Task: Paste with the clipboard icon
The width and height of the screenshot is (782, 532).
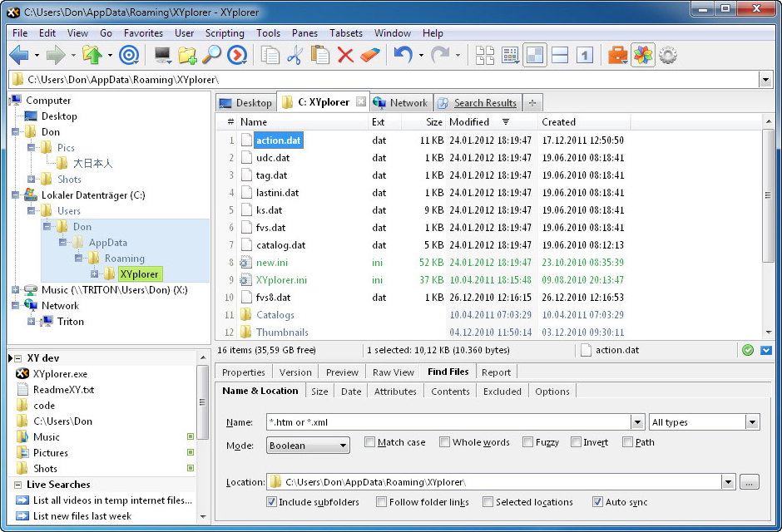Action: [319, 55]
